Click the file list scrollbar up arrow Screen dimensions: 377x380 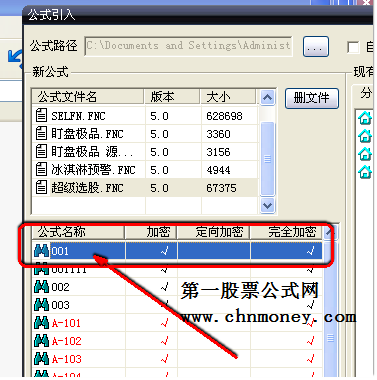[x=267, y=98]
